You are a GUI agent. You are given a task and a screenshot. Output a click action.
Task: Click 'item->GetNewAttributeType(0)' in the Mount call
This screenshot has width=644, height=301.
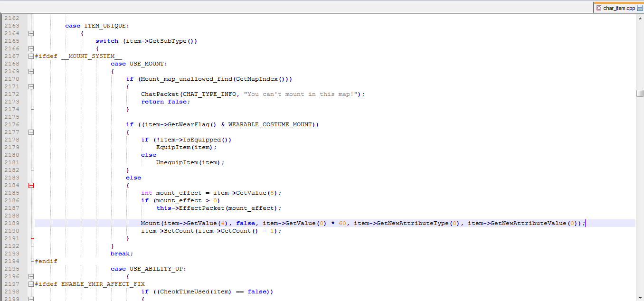(x=407, y=223)
